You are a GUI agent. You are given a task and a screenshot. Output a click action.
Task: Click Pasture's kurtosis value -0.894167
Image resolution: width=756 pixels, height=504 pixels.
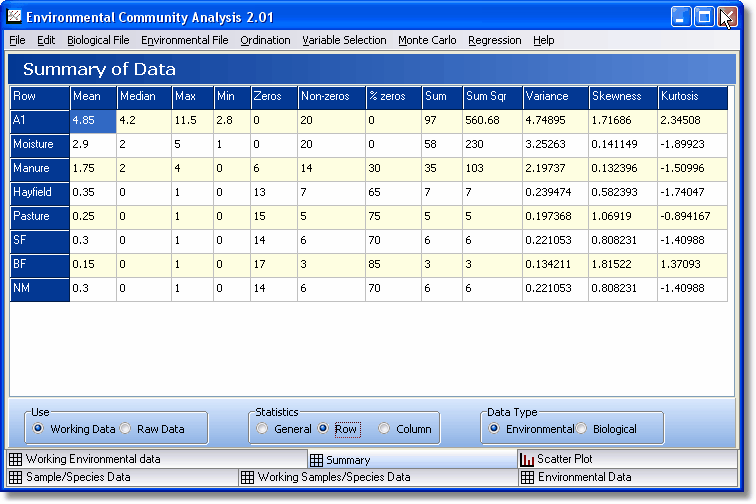pos(693,218)
